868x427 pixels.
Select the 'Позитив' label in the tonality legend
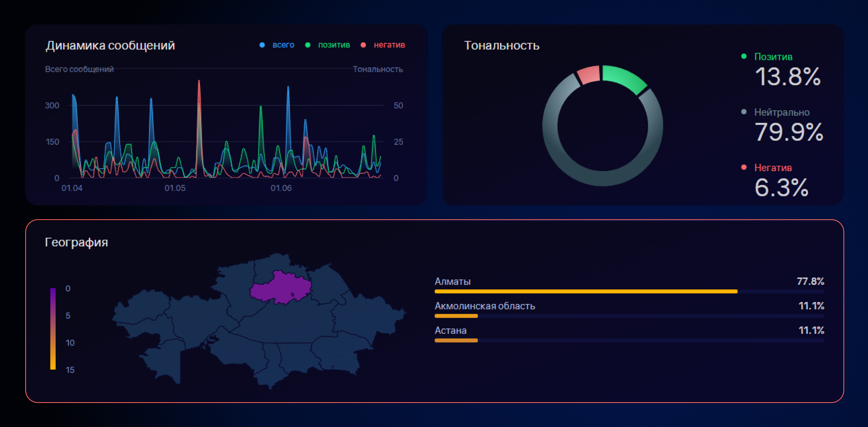pos(773,57)
